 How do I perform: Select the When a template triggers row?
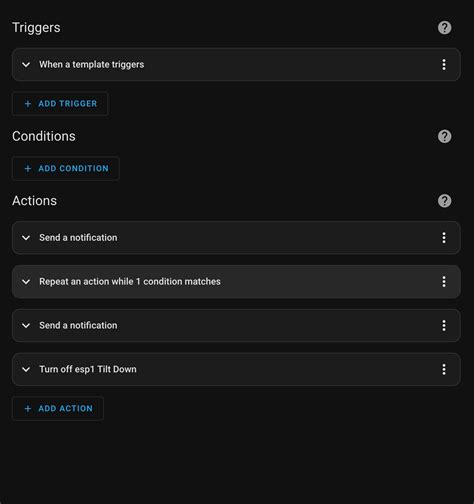coord(236,65)
